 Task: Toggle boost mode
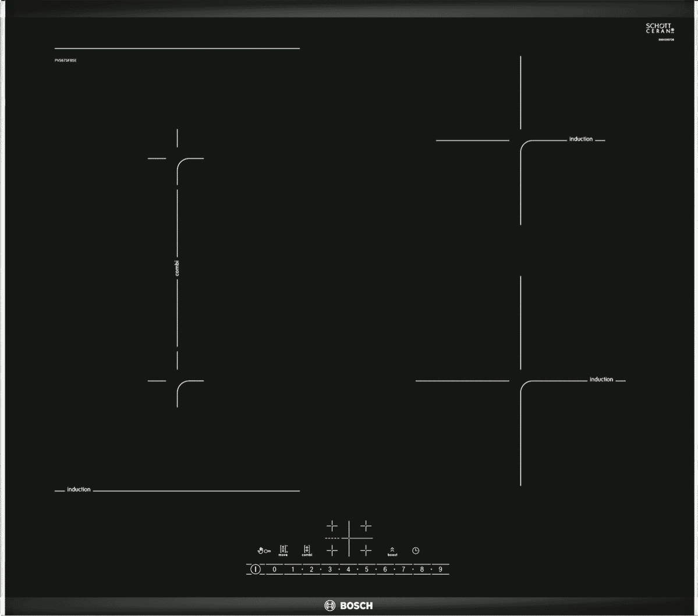coord(392,551)
